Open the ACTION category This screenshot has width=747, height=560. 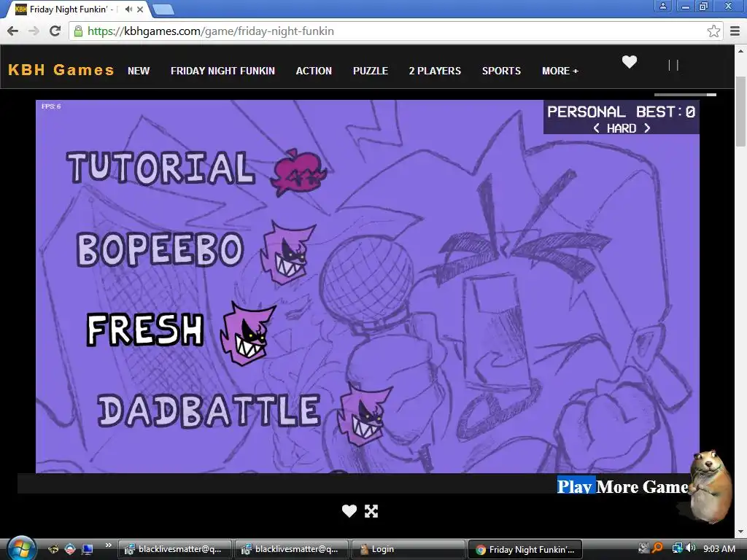tap(314, 71)
